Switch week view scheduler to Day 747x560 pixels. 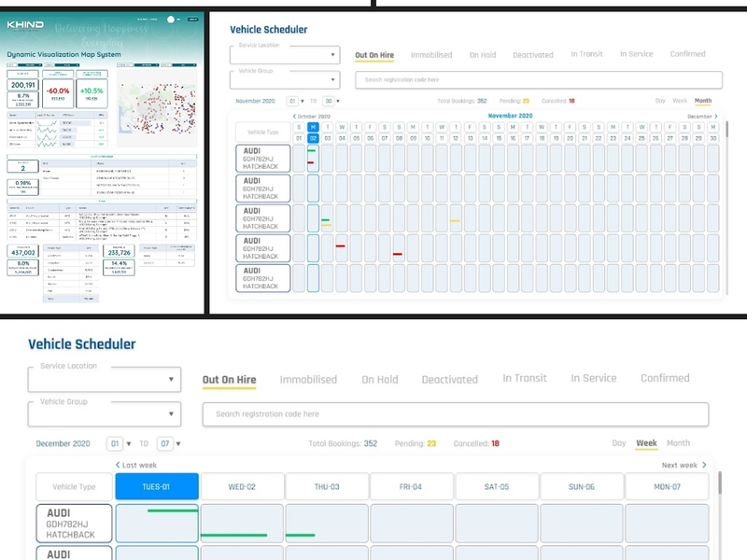point(619,443)
